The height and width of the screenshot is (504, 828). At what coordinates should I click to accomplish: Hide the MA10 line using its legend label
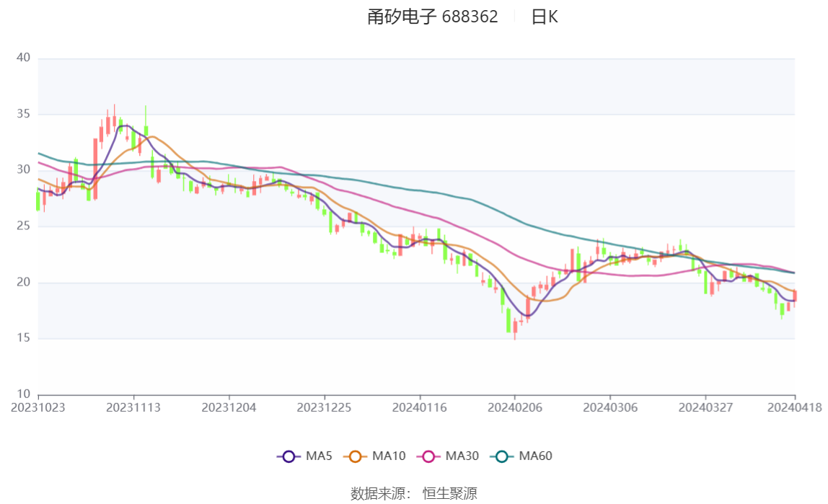(x=389, y=456)
